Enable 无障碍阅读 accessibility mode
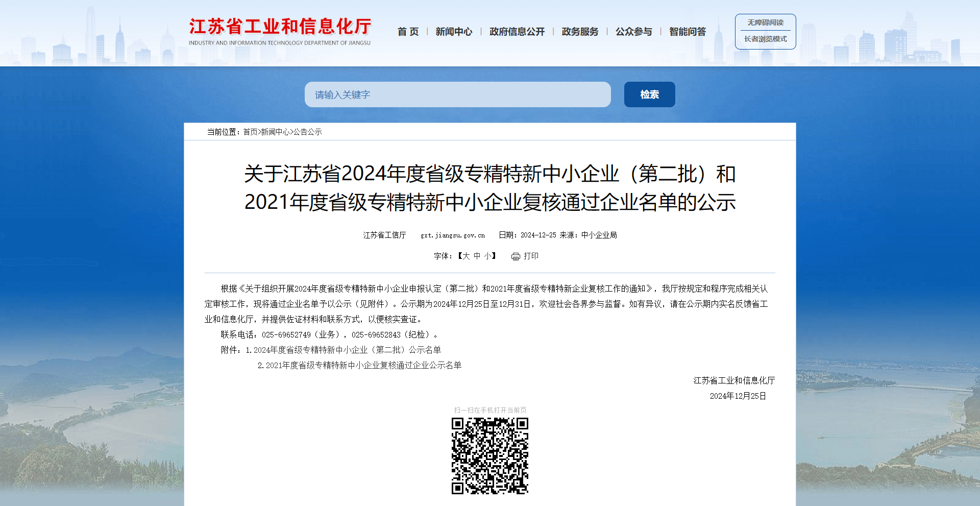 pyautogui.click(x=765, y=22)
